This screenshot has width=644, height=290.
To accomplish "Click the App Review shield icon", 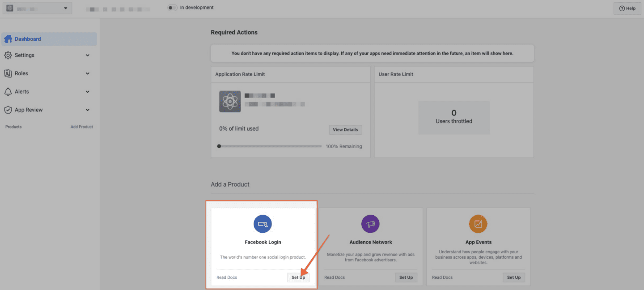I will [x=8, y=110].
